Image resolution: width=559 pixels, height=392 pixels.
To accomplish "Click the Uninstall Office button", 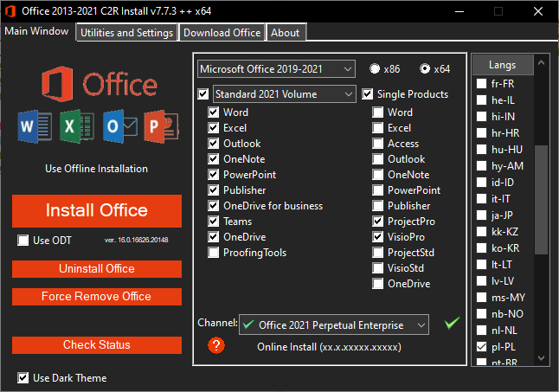I will coord(97,269).
